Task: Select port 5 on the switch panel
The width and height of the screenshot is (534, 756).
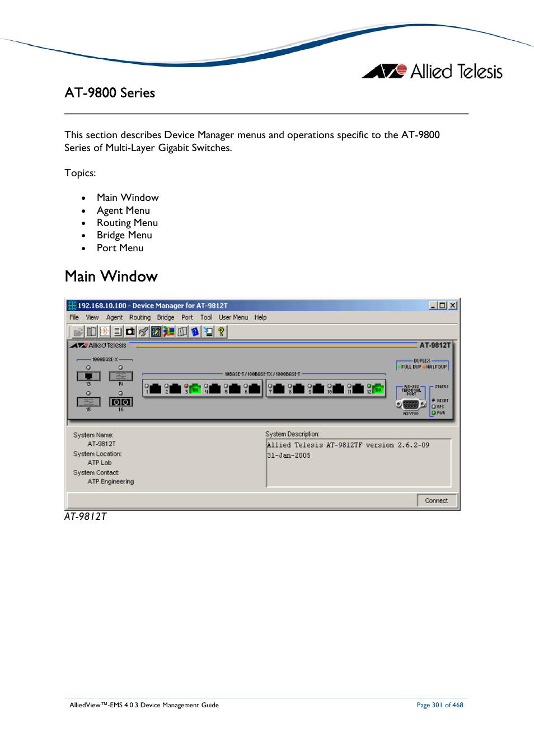Action: [x=235, y=388]
